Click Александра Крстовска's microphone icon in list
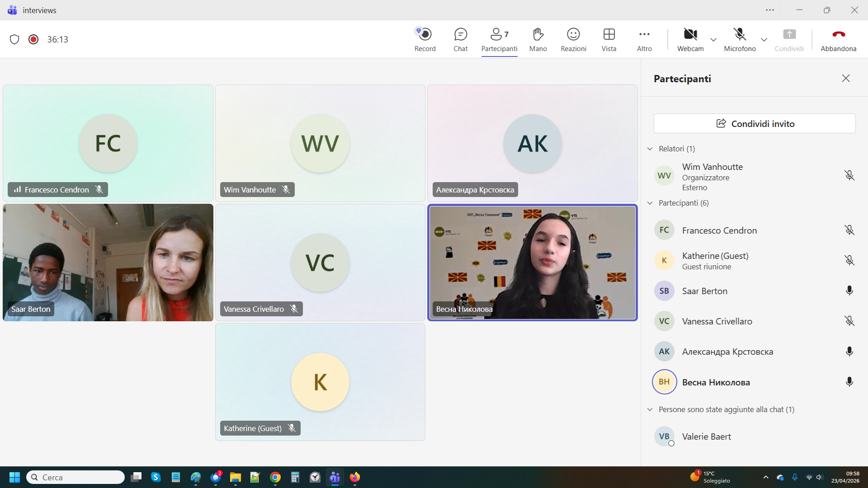Viewport: 868px width, 488px height. click(849, 352)
